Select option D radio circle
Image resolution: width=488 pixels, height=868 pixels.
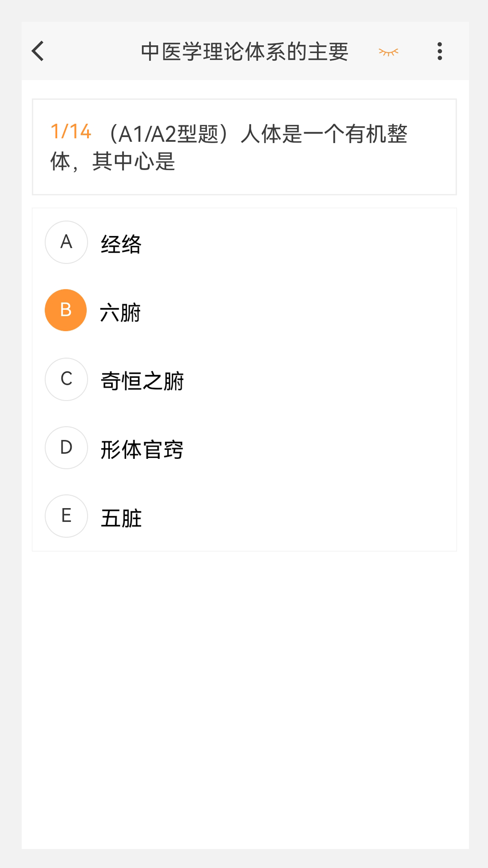coord(66,448)
